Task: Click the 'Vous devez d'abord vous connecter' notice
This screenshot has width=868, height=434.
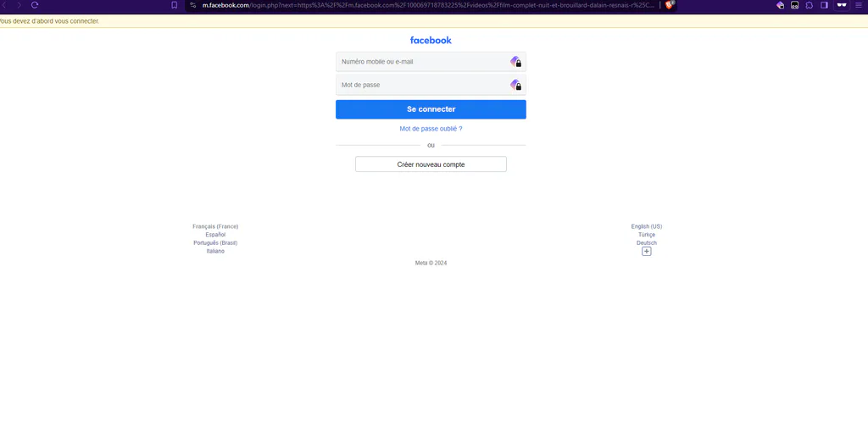Action: point(49,21)
